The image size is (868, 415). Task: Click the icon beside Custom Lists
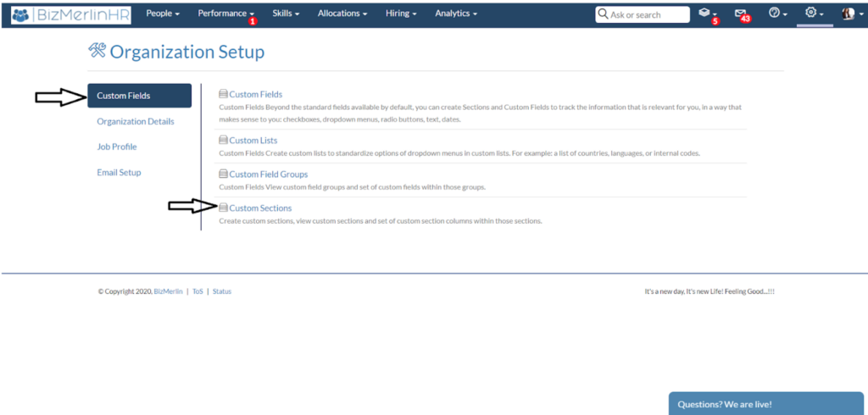(224, 141)
